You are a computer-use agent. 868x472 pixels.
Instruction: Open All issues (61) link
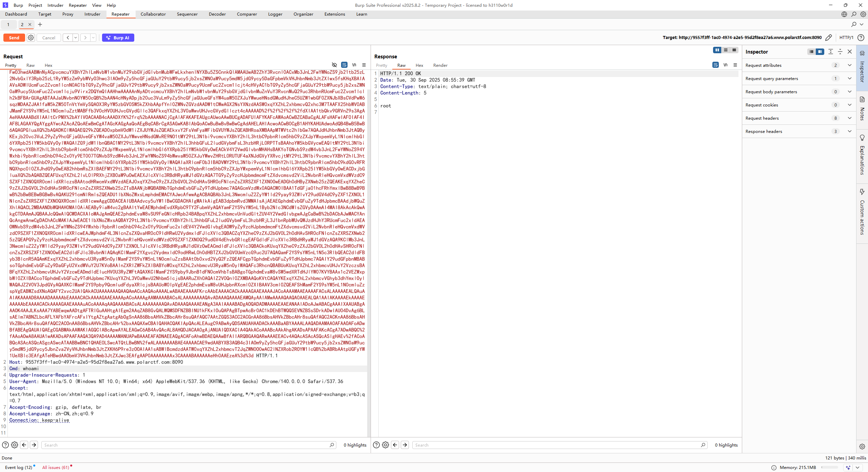point(56,467)
